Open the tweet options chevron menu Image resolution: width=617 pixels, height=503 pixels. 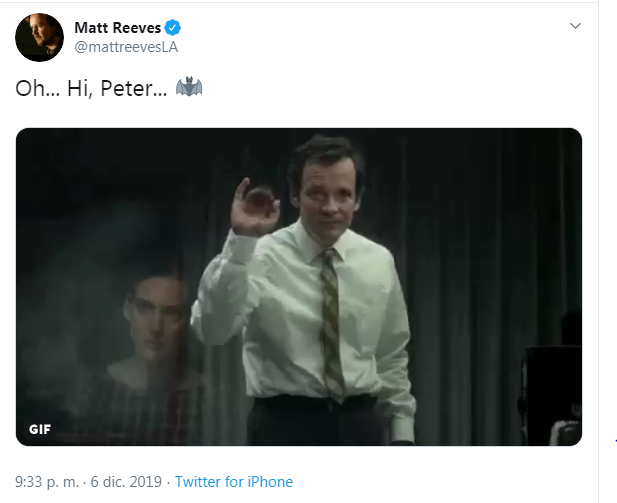coord(575,25)
